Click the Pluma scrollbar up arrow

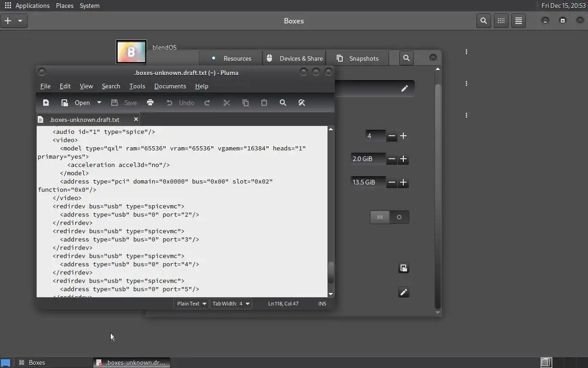tap(331, 129)
